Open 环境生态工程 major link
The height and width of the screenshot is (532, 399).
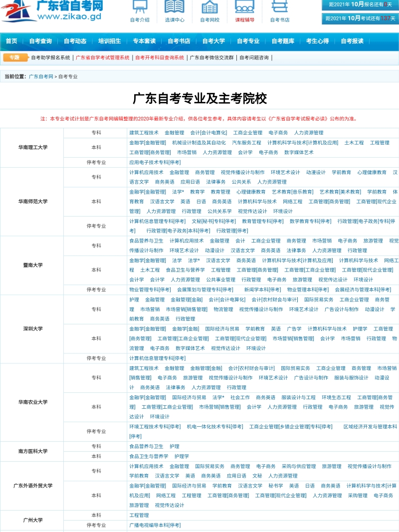click(336, 398)
